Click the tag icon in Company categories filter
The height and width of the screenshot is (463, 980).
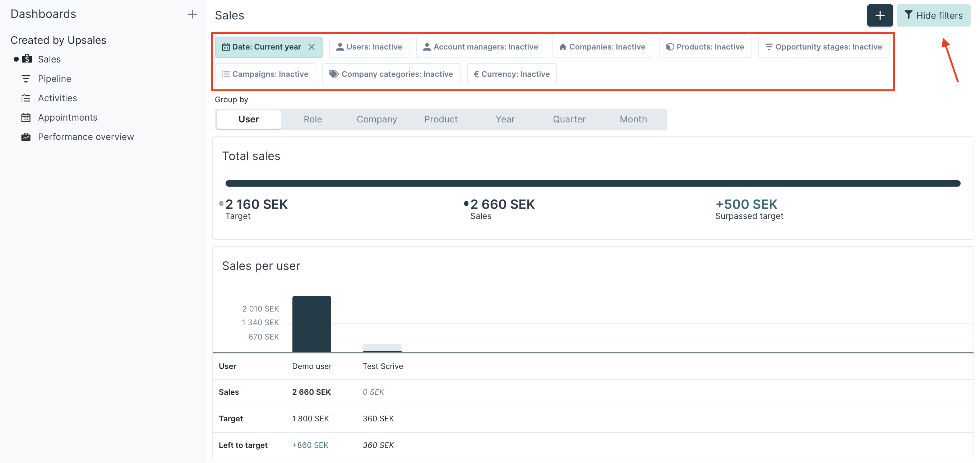(334, 74)
